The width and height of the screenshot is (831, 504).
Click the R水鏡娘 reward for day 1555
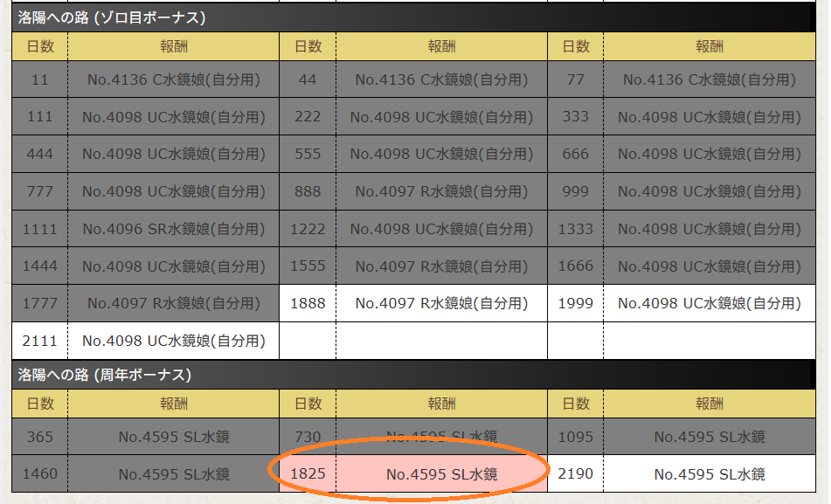click(441, 266)
